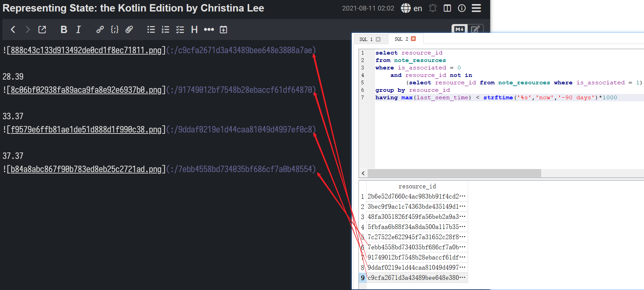Screen dimensions: 644x290
Task: Insert a heading
Action: [x=194, y=29]
